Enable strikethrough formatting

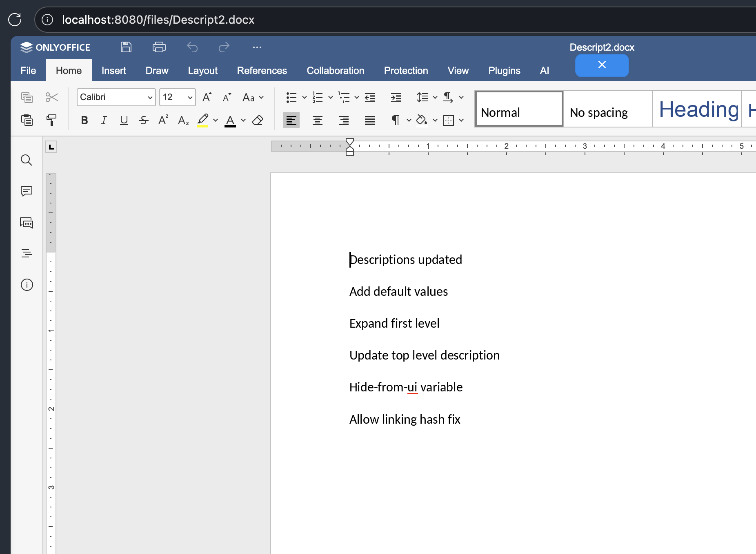click(143, 120)
